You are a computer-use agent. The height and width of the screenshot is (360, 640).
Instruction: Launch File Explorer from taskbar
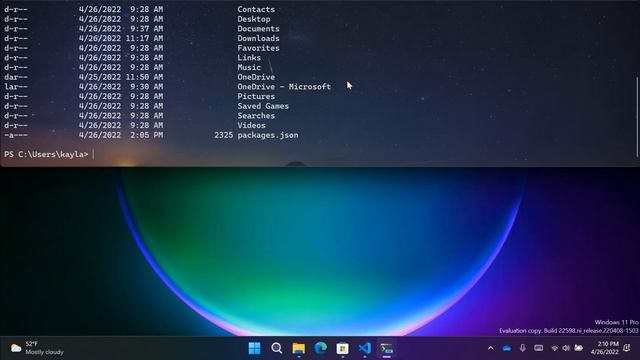(x=298, y=348)
